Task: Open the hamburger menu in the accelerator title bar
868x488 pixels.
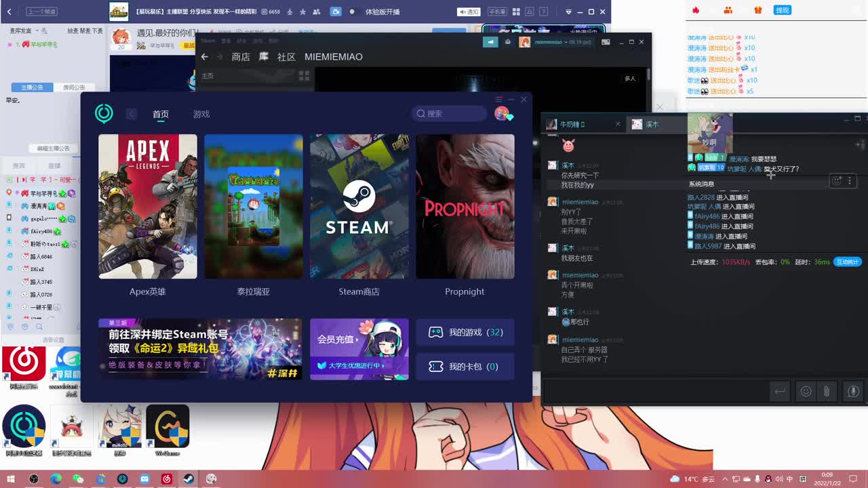Action: click(x=498, y=100)
